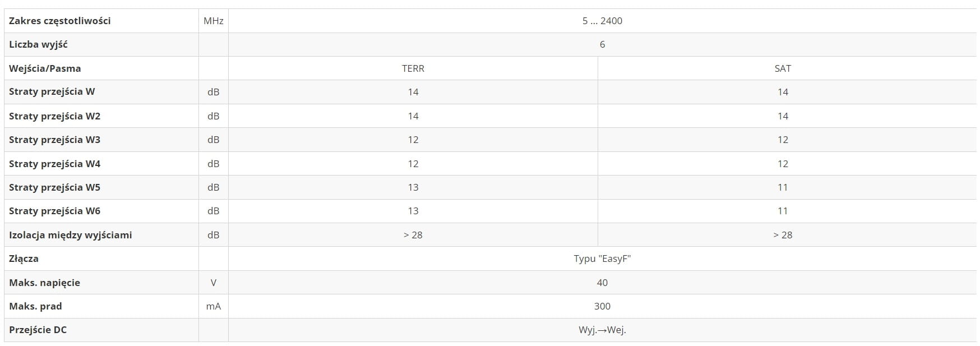Select the connector type "Typu EasyF" cell

[x=602, y=259]
